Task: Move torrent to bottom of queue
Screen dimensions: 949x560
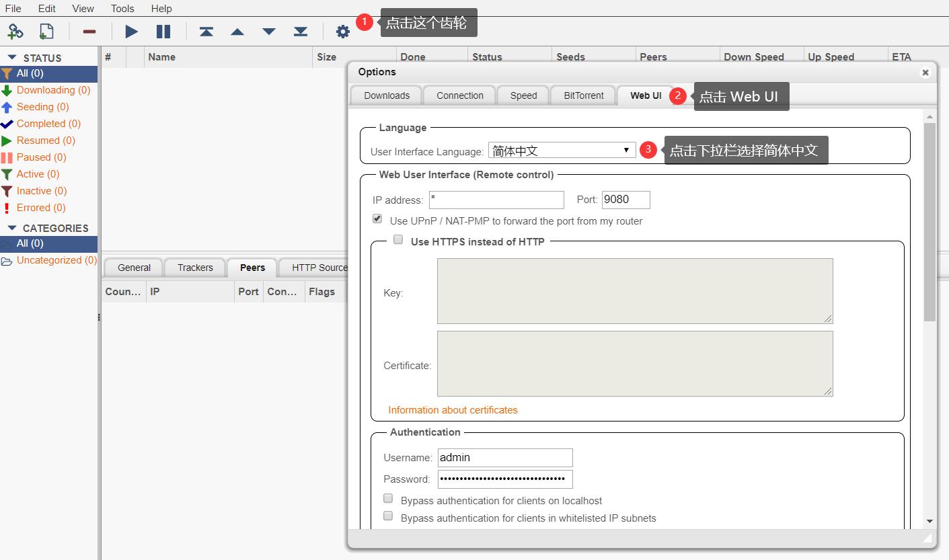Action: click(301, 32)
